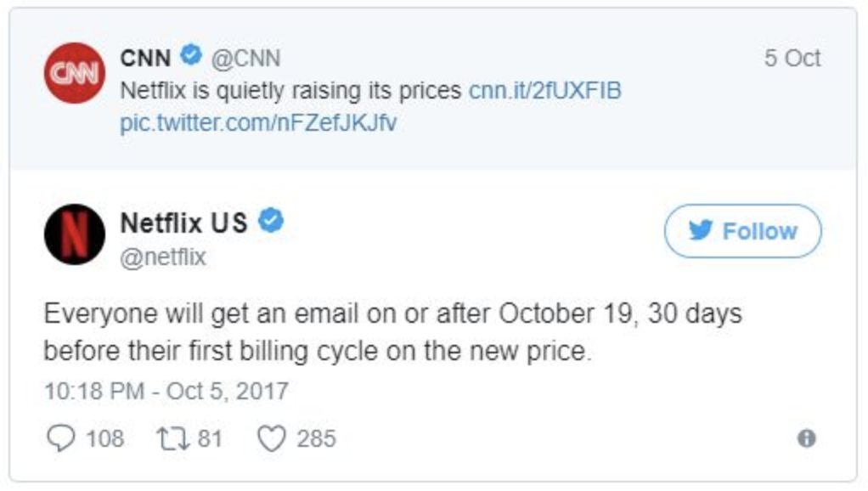The image size is (868, 491).
Task: Like the tweet with heart icon
Action: click(x=270, y=438)
